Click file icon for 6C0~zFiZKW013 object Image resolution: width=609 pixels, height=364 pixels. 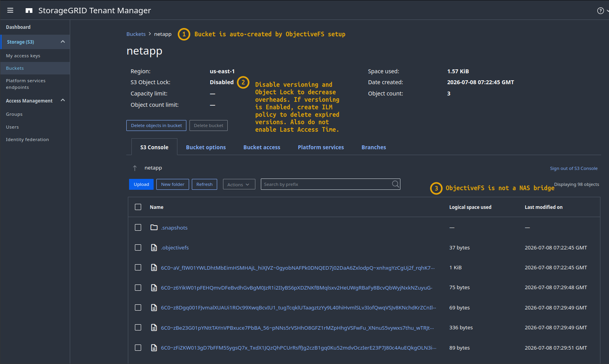point(154,348)
